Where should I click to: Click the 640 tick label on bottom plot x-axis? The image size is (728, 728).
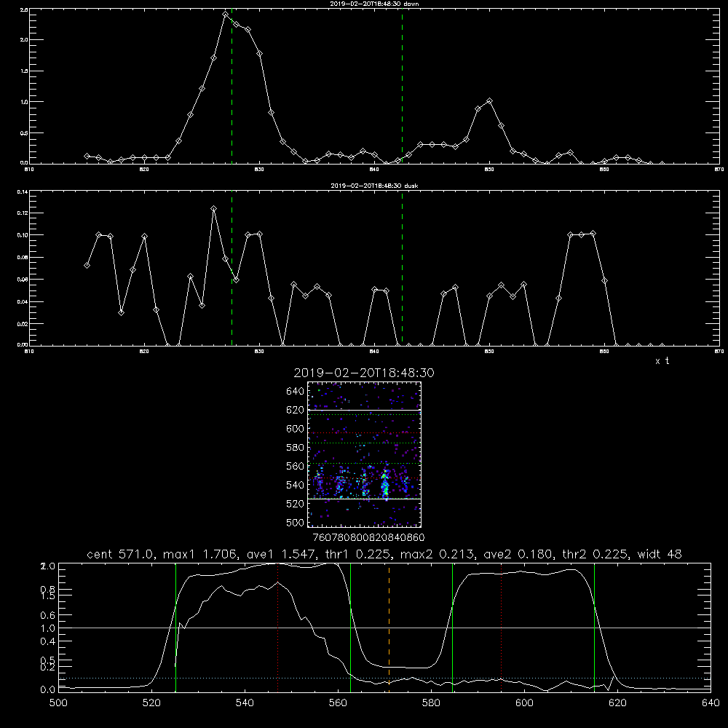[711, 703]
